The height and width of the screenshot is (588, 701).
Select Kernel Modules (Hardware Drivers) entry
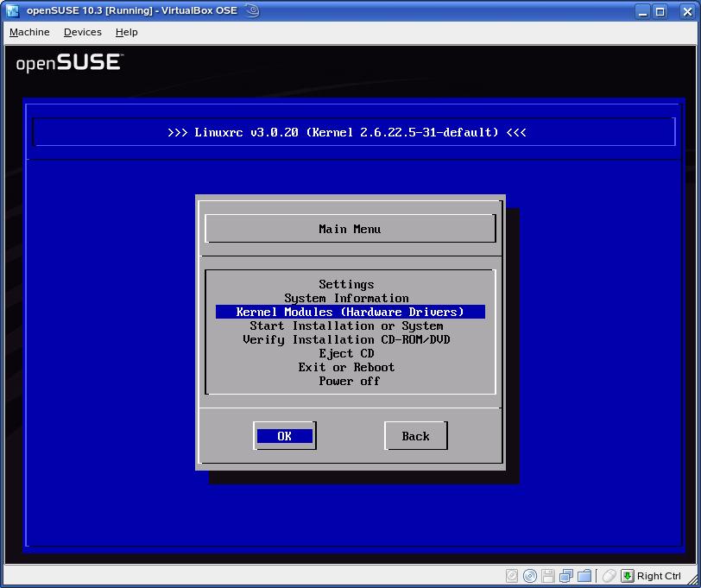pos(350,312)
